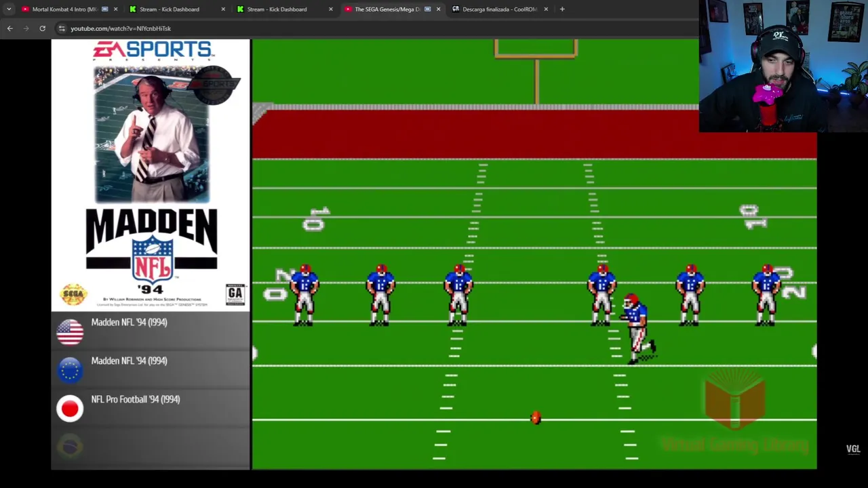Image resolution: width=868 pixels, height=488 pixels.
Task: Click the YouTube favicon on Mortal Kombat tab
Action: tap(26, 9)
